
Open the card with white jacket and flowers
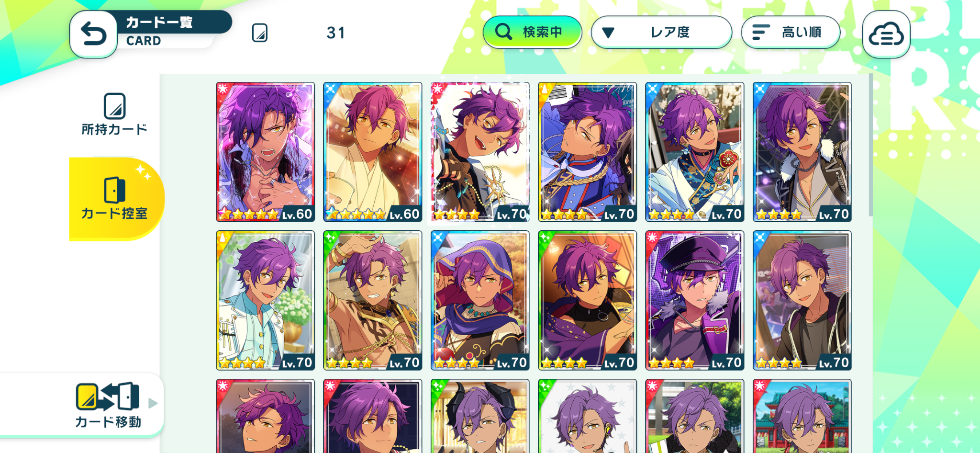(x=266, y=300)
